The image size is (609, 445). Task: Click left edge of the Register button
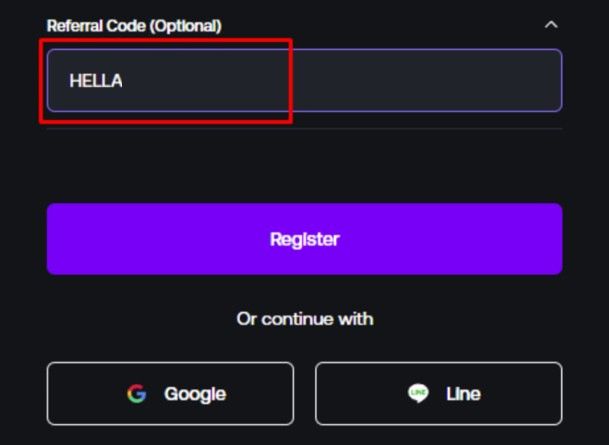tap(60, 239)
